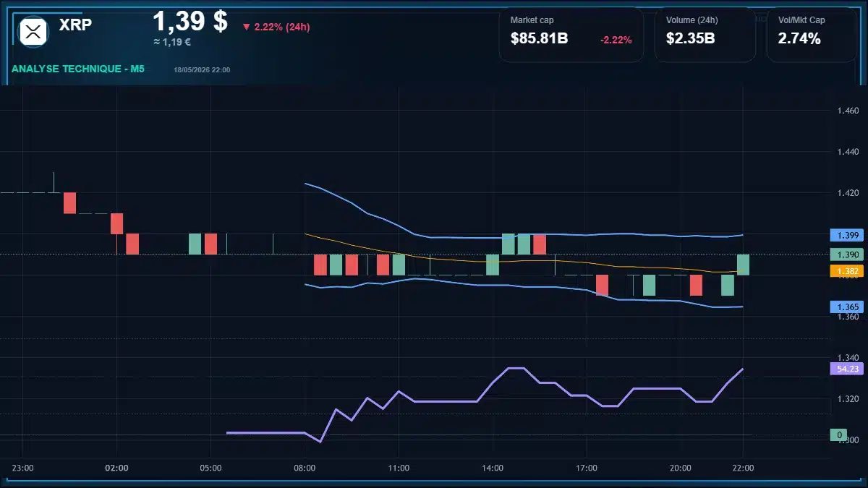Click the 14:00 time axis label
The width and height of the screenshot is (868, 488).
click(x=493, y=468)
